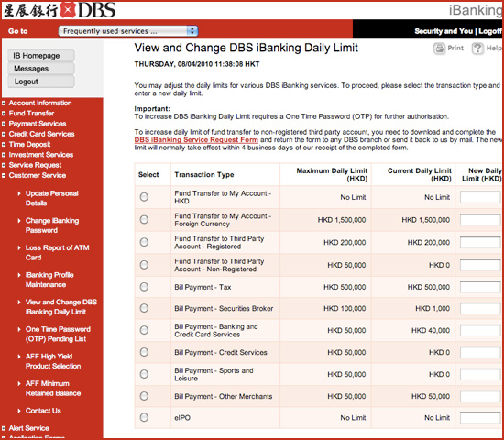Image resolution: width=504 pixels, height=440 pixels.
Task: Click the Print icon
Action: [439, 49]
